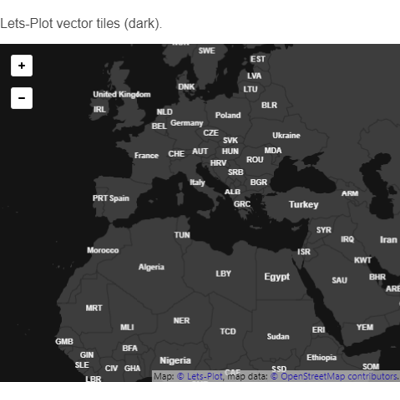400x400 pixels.
Task: Select the United Kingdom label
Action: pos(122,94)
